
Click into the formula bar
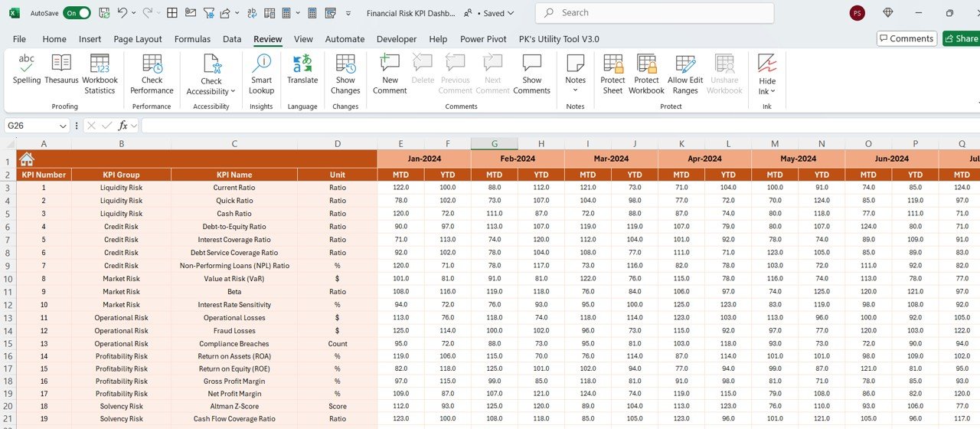(559, 126)
